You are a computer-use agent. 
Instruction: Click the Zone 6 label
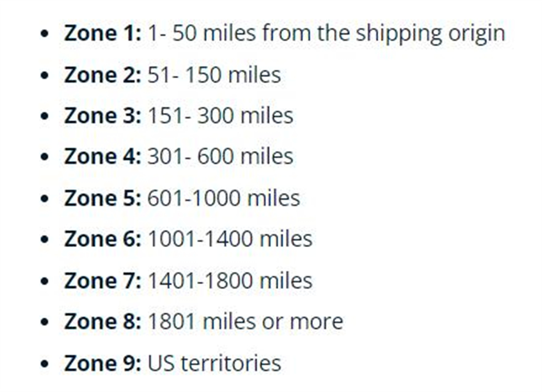(103, 239)
